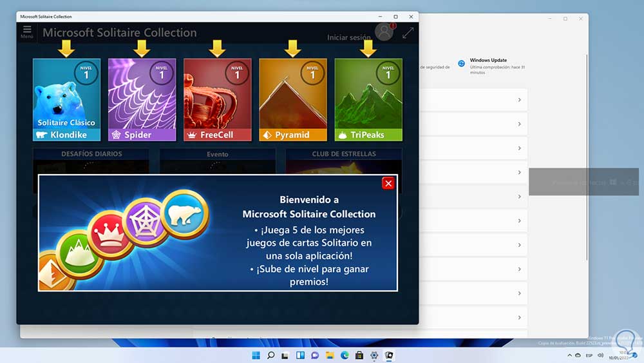Click the Spider Nivel 1 badge
Screen dimensions: 644x363
point(162,73)
